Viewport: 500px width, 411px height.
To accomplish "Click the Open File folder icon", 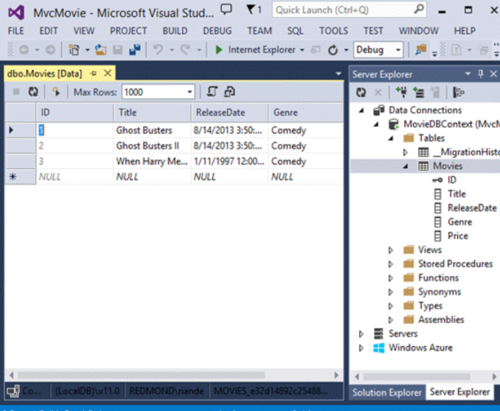I will tap(100, 50).
